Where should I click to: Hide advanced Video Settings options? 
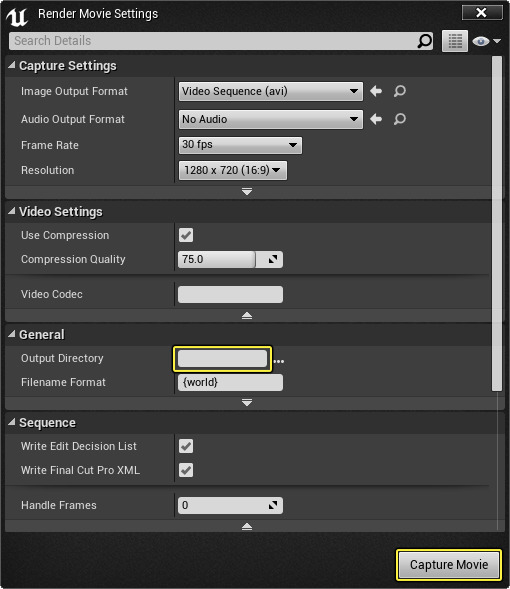click(x=247, y=316)
